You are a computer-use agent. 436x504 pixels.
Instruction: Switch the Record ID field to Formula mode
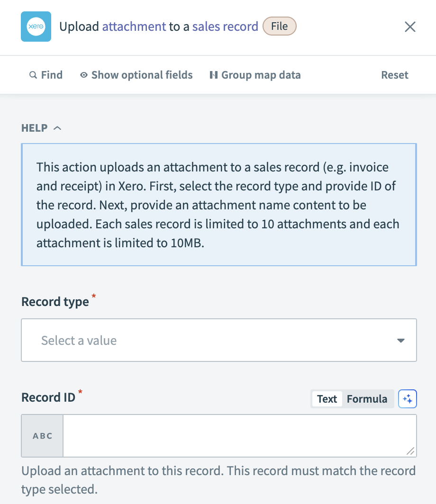point(367,398)
